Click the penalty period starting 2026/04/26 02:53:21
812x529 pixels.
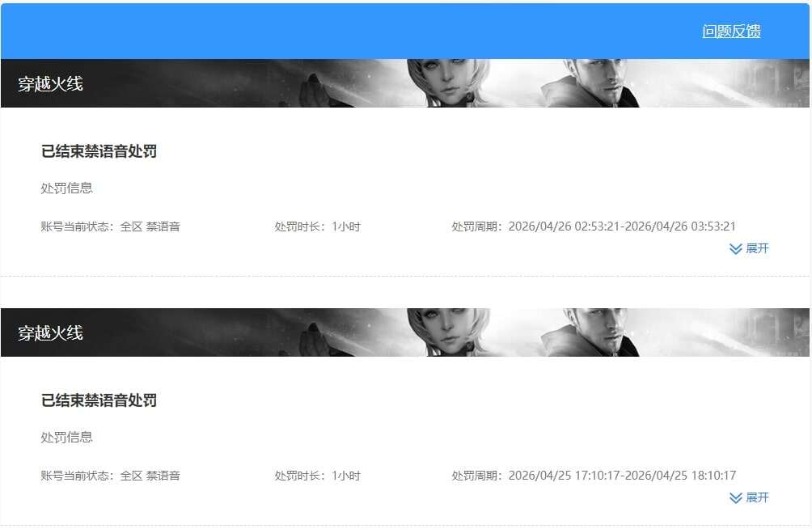(x=594, y=226)
